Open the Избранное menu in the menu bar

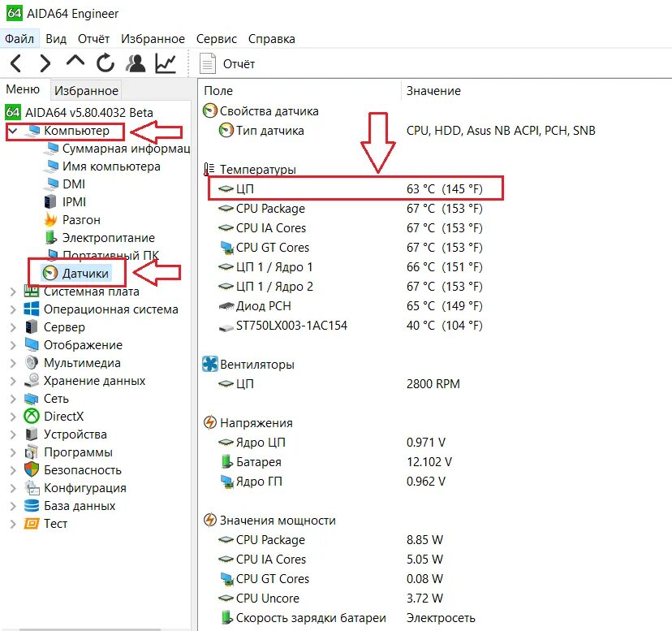pyautogui.click(x=153, y=39)
